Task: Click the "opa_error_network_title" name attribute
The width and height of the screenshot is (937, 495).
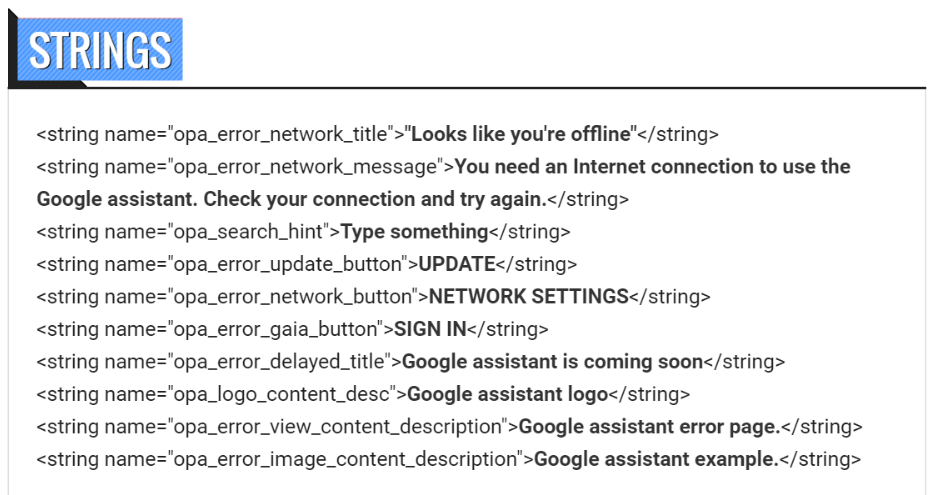Action: tap(279, 134)
